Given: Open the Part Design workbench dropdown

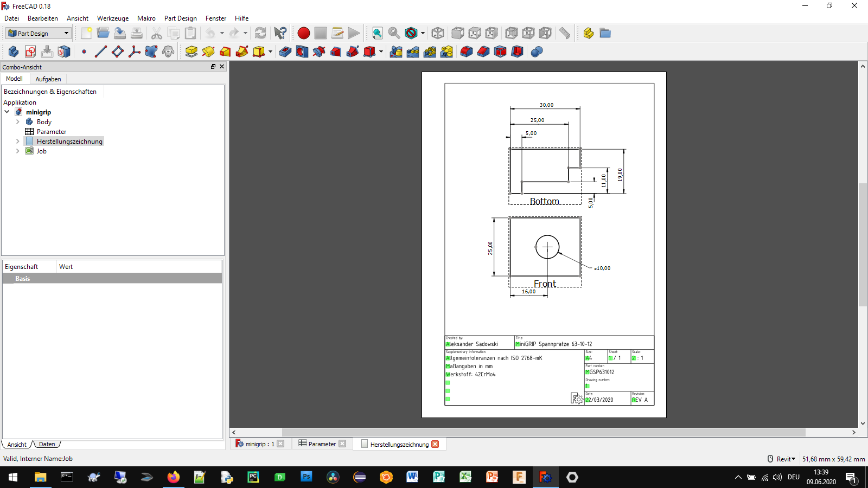Looking at the screenshot, I should (39, 33).
